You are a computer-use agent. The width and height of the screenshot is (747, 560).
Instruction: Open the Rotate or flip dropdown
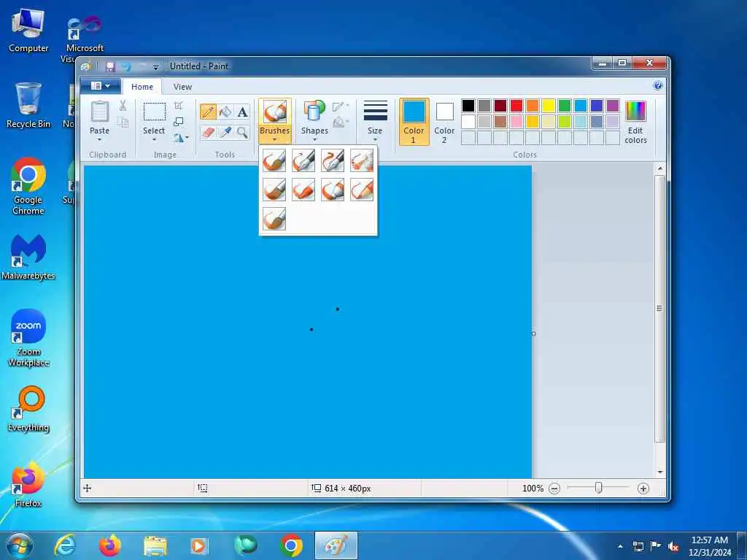pos(181,138)
